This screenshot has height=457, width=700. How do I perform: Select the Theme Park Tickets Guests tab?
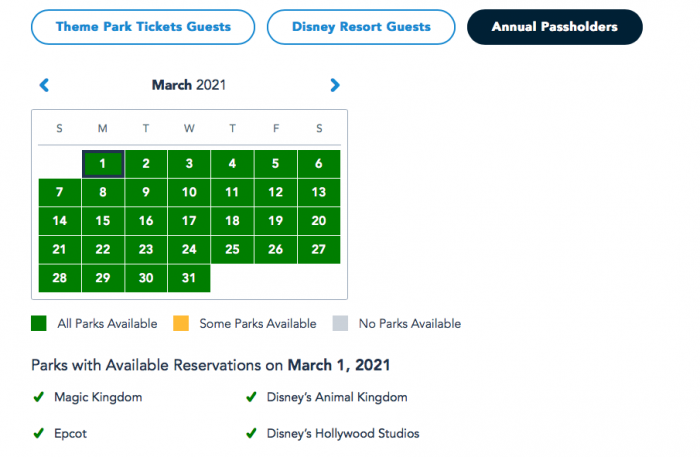pos(143,26)
